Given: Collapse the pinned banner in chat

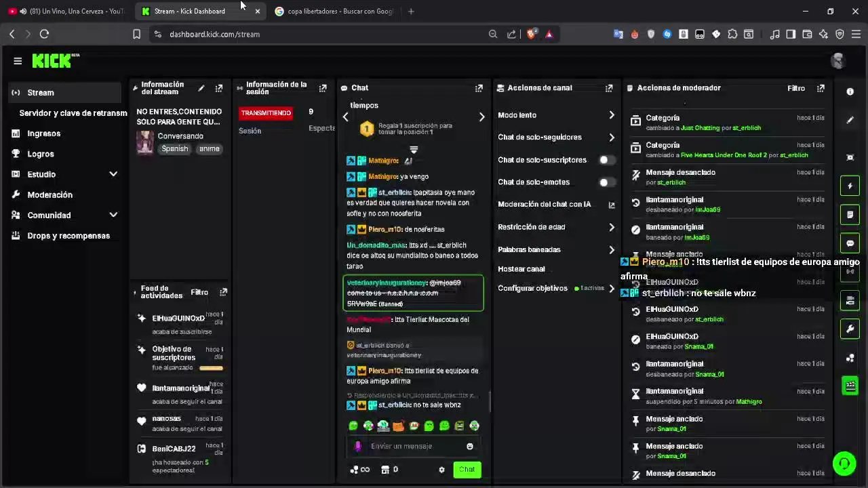Looking at the screenshot, I should (414, 150).
